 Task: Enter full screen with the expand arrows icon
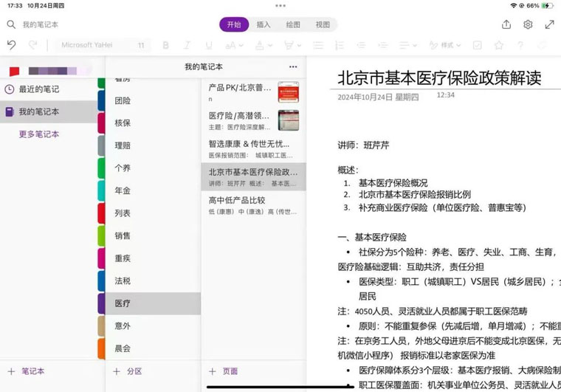[549, 24]
